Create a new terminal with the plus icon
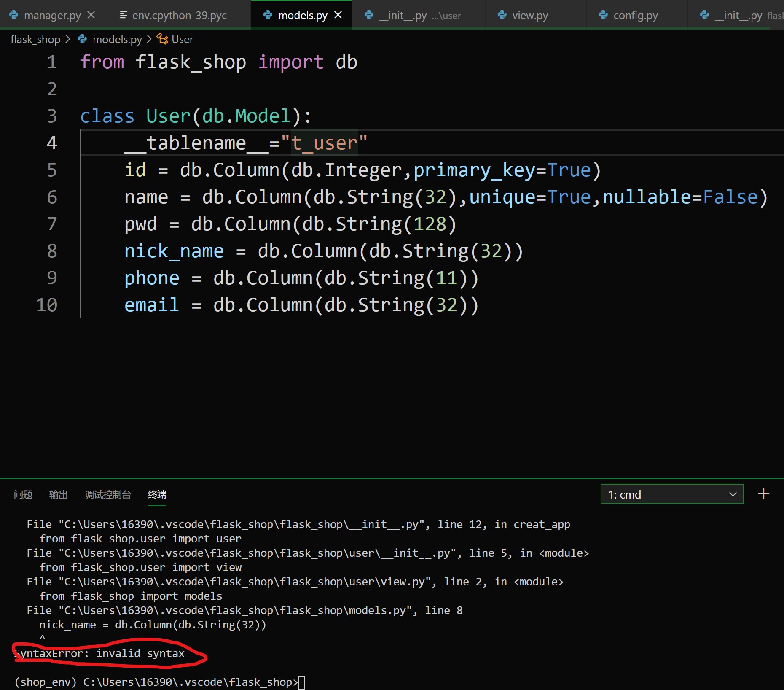This screenshot has height=690, width=784. click(764, 494)
